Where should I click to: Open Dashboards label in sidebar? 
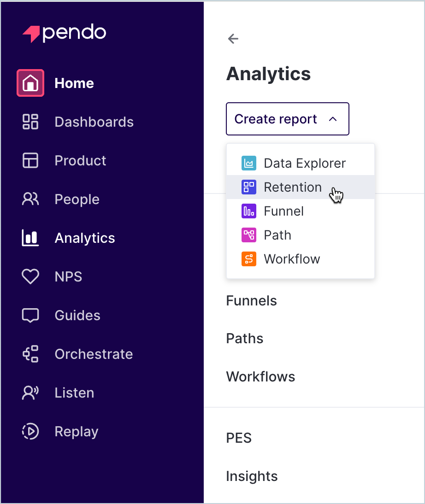pos(94,122)
